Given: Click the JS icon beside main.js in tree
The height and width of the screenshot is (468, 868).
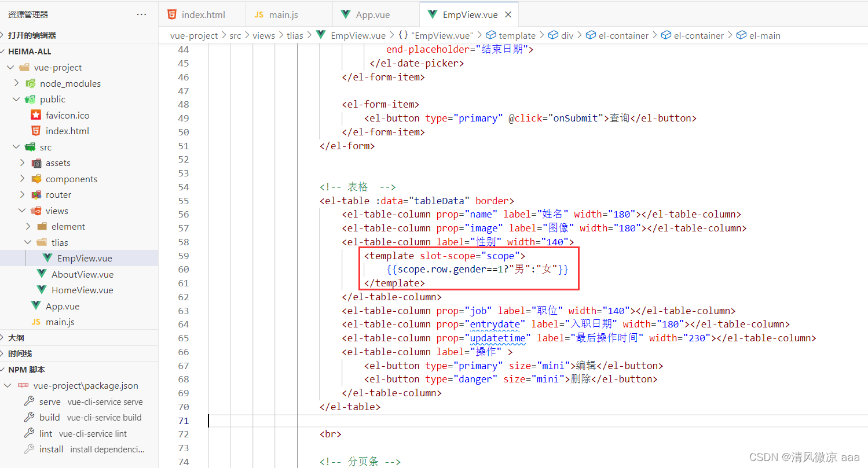Looking at the screenshot, I should (x=36, y=322).
